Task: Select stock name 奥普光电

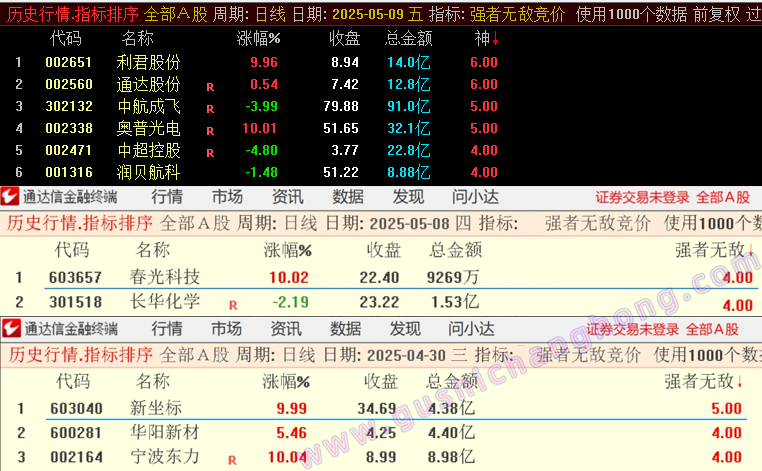Action: tap(148, 128)
